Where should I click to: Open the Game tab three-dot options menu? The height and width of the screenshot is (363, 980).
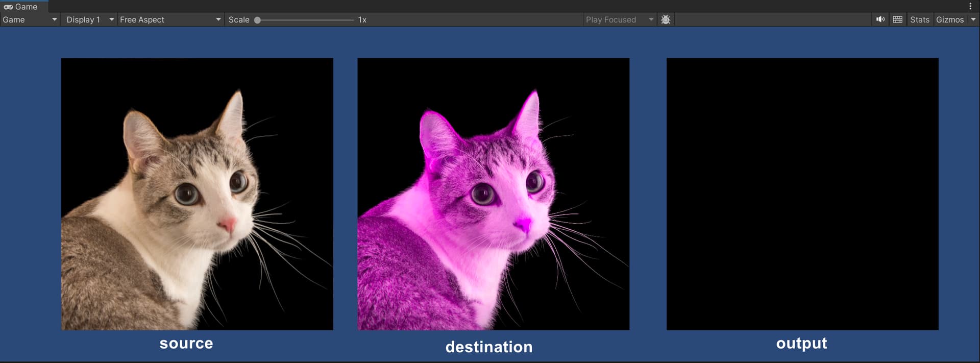point(970,7)
